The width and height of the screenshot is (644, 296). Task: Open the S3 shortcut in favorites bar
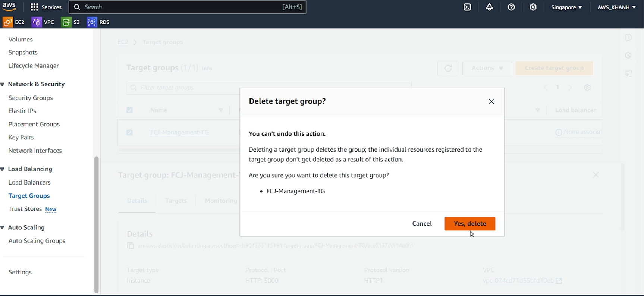[x=70, y=22]
